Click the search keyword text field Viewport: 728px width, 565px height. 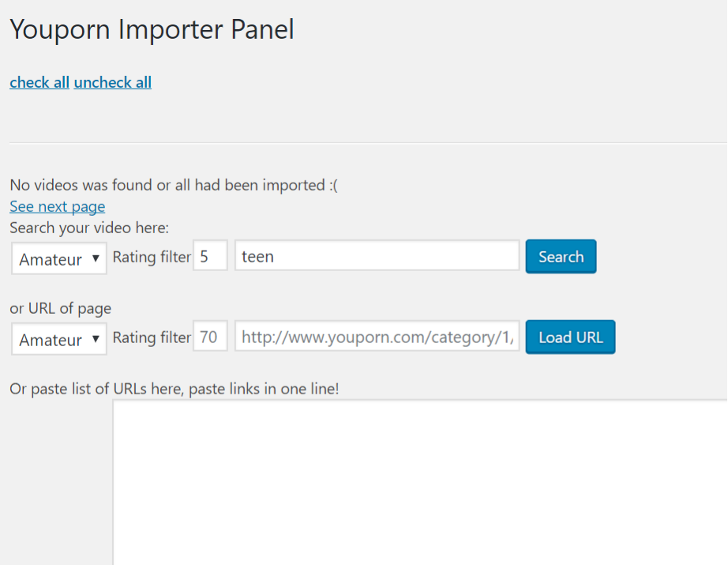coord(377,256)
